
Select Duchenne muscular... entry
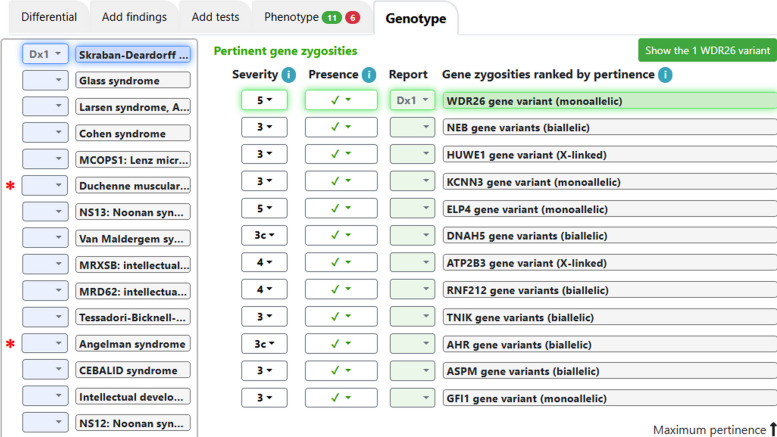(x=133, y=186)
